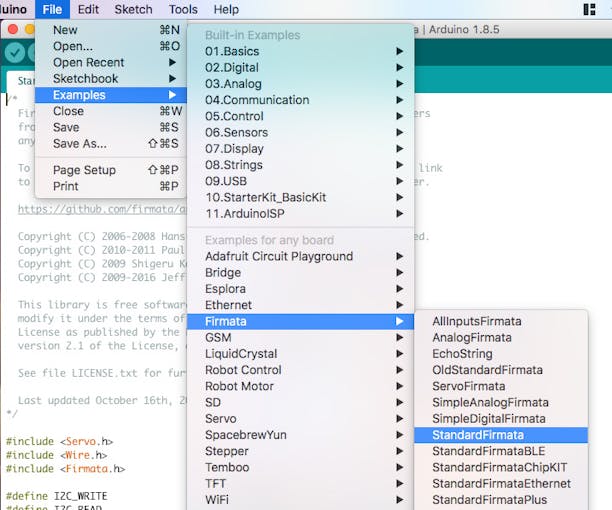Screen dimensions: 612x510
Task: Click the Verify checkmark toolbar icon
Action: click(x=15, y=52)
